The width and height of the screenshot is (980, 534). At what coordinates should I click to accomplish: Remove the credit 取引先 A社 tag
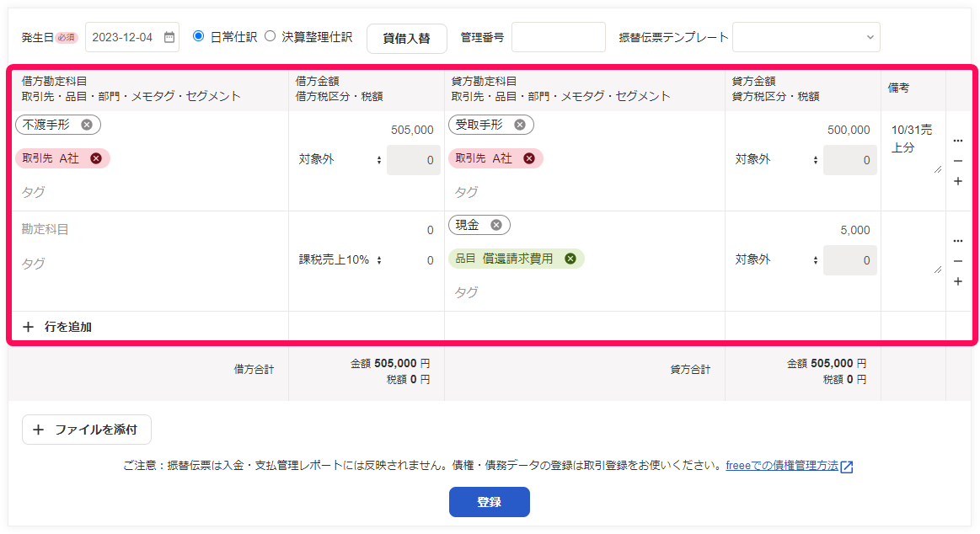529,158
